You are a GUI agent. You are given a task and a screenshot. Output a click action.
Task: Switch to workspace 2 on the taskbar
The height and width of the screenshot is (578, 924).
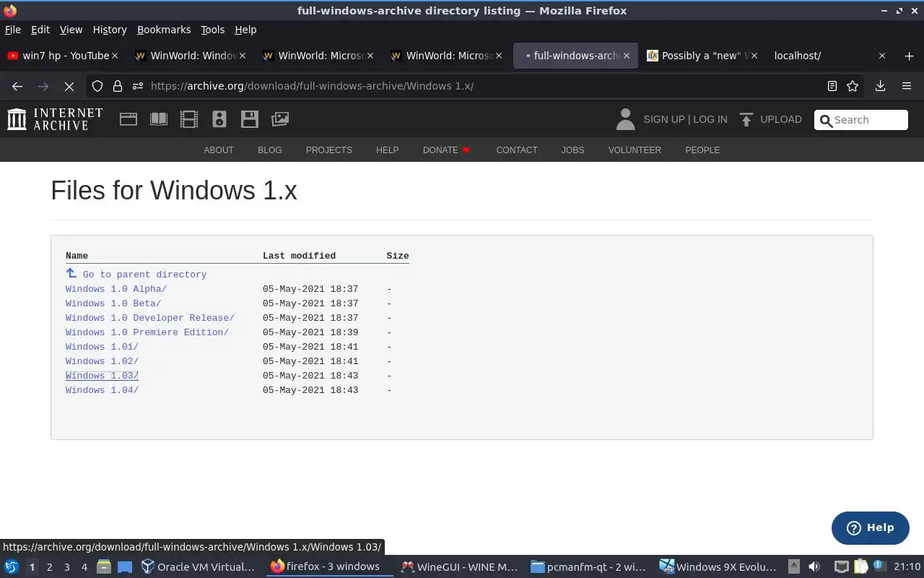(49, 567)
